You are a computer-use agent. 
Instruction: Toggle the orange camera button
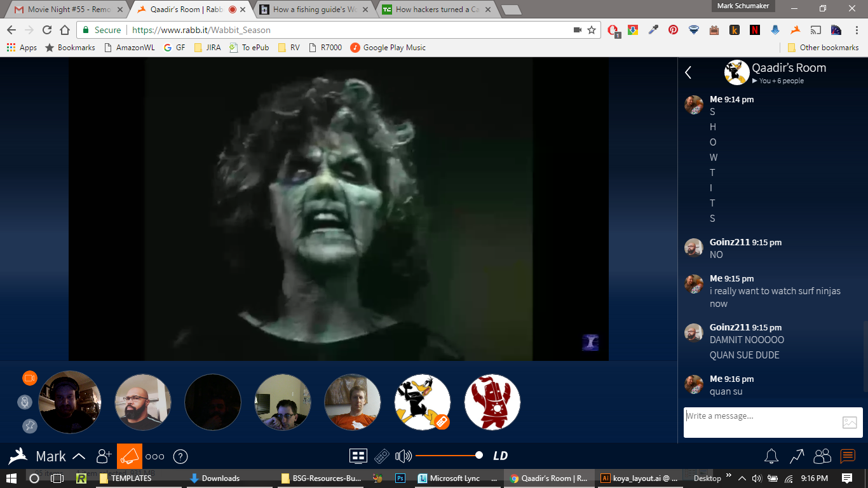pyautogui.click(x=29, y=378)
